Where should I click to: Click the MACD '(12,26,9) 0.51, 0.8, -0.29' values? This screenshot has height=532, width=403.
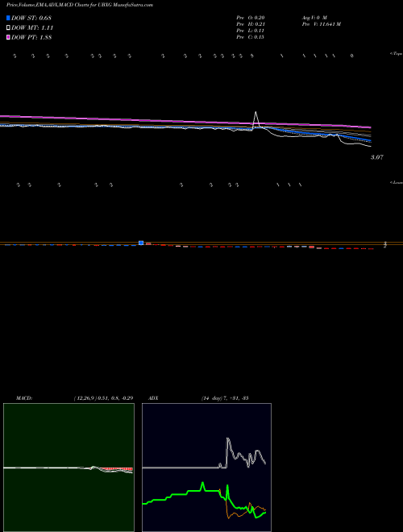coord(103,398)
